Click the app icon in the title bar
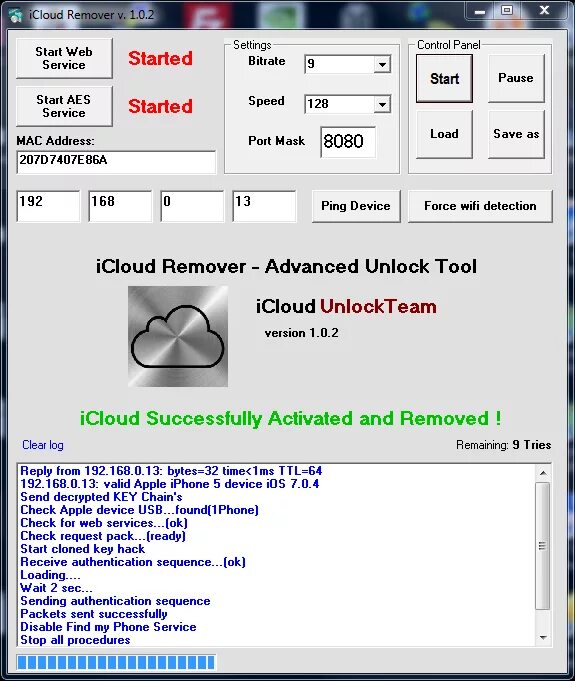 coord(16,15)
